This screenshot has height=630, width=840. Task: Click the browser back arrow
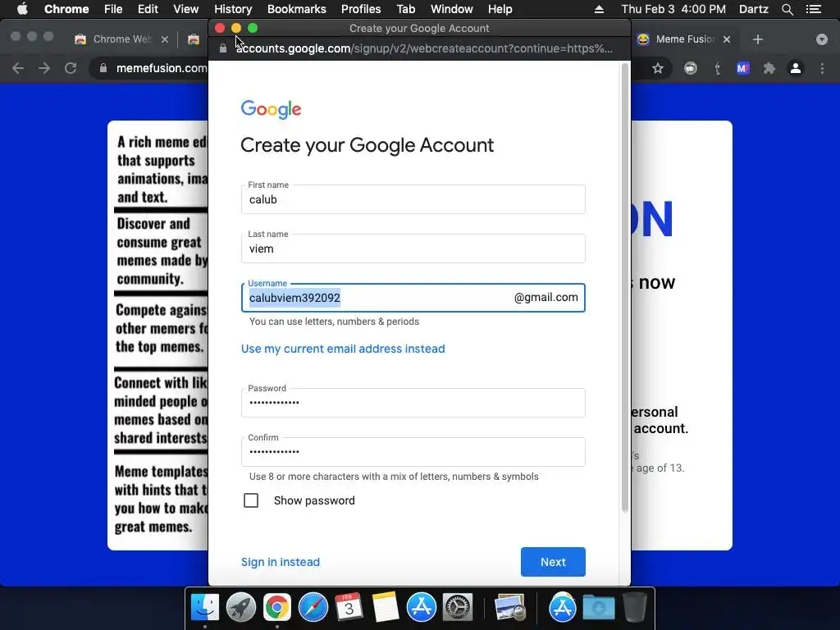coord(18,68)
